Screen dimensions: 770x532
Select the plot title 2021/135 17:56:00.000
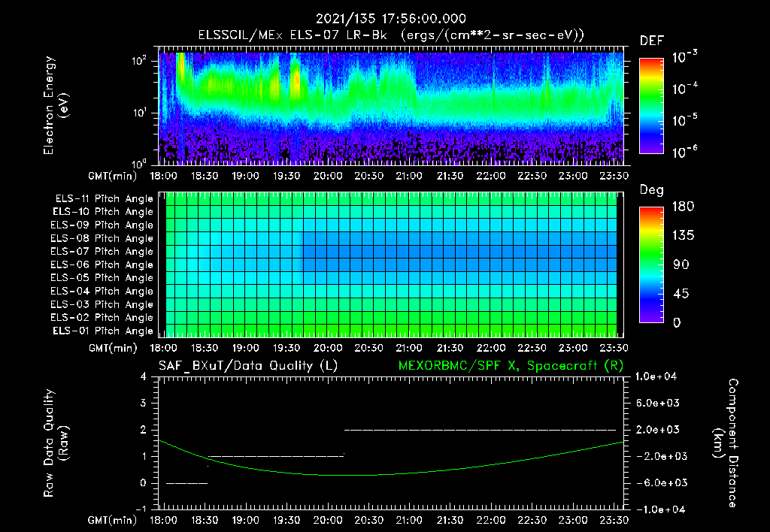[x=391, y=19]
